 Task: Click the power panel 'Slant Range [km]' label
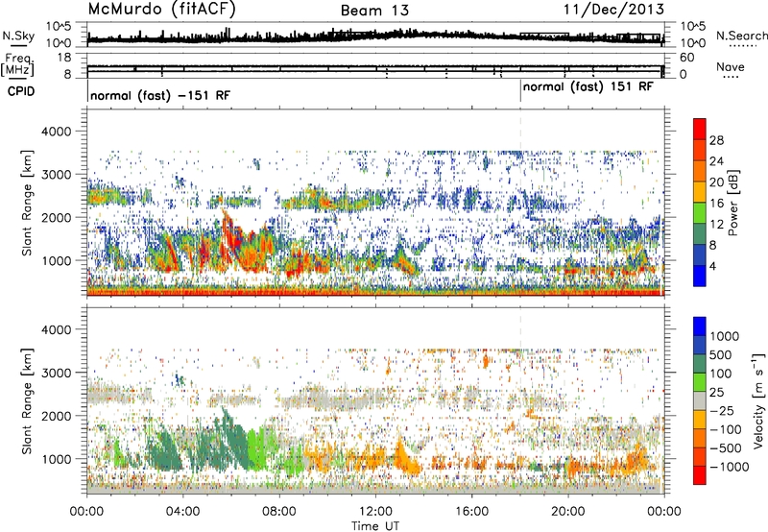pyautogui.click(x=27, y=203)
